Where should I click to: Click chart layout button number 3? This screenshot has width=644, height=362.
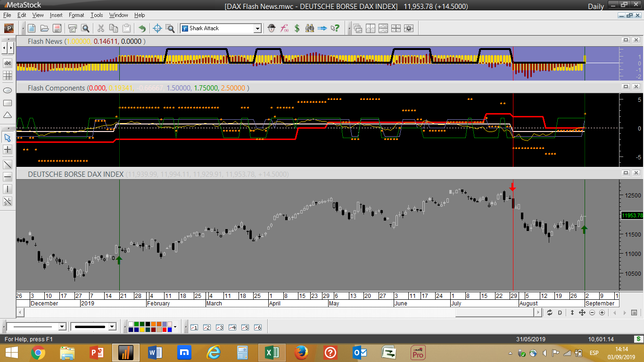219,327
